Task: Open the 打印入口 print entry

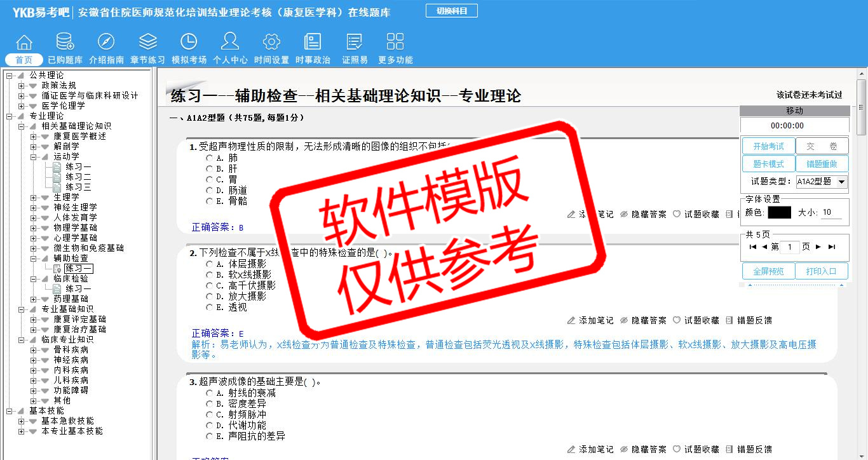Action: point(822,271)
